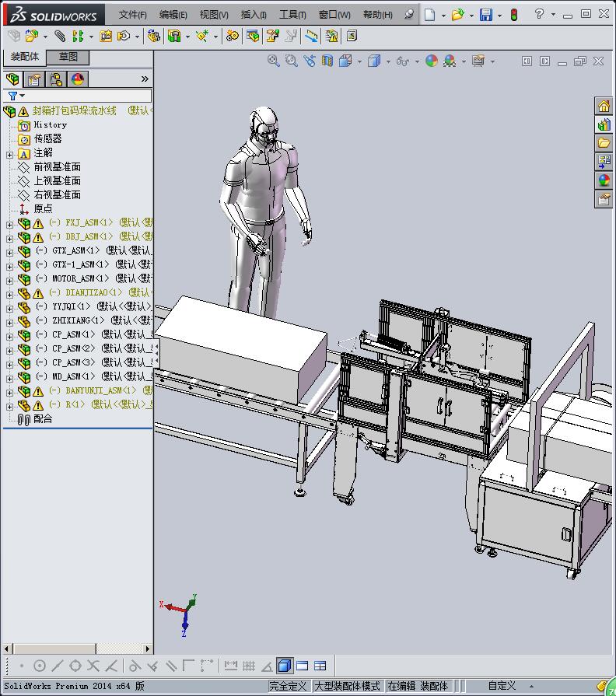The width and height of the screenshot is (616, 696).
Task: Open the Appearances task pane icon
Action: coord(604,180)
